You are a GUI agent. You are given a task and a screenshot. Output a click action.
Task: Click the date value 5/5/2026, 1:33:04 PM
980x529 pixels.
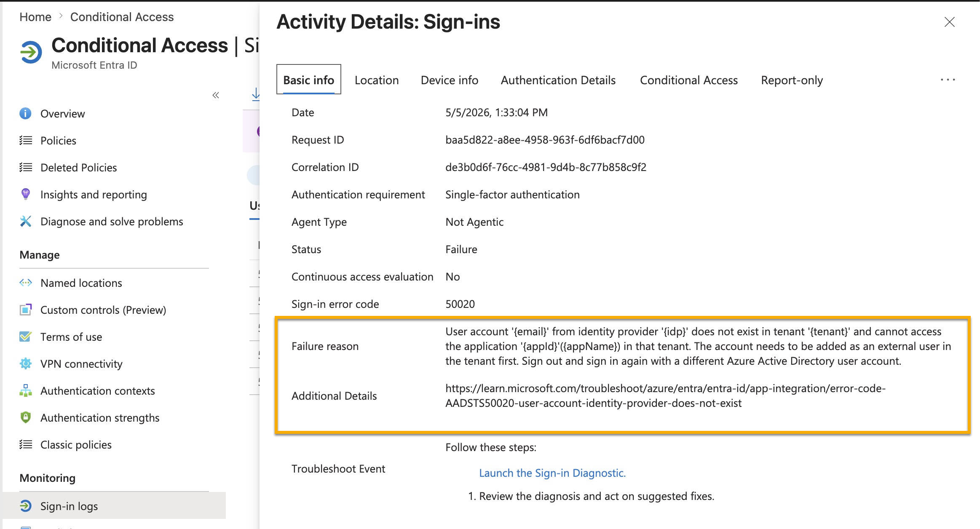pyautogui.click(x=496, y=112)
